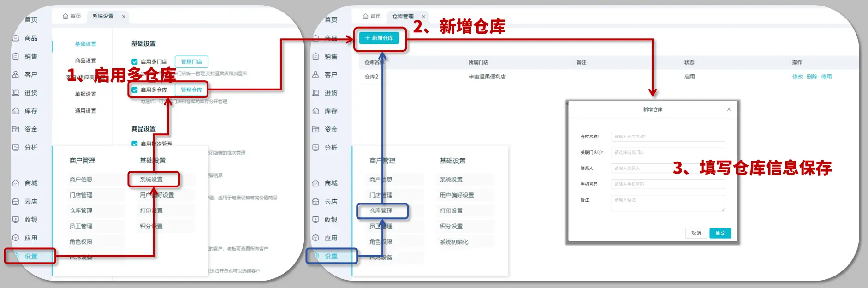Click the 备注 textarea in dialog
The image size is (868, 288).
667,203
